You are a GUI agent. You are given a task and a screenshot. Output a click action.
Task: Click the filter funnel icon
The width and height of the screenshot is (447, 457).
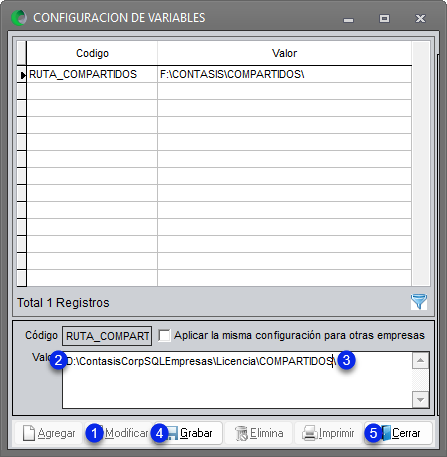coord(419,302)
